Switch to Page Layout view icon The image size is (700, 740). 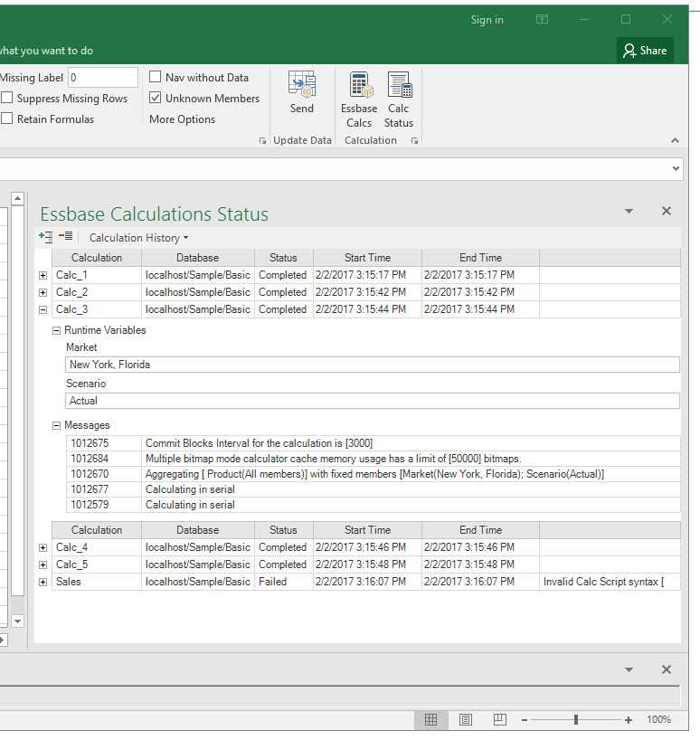pos(466,719)
